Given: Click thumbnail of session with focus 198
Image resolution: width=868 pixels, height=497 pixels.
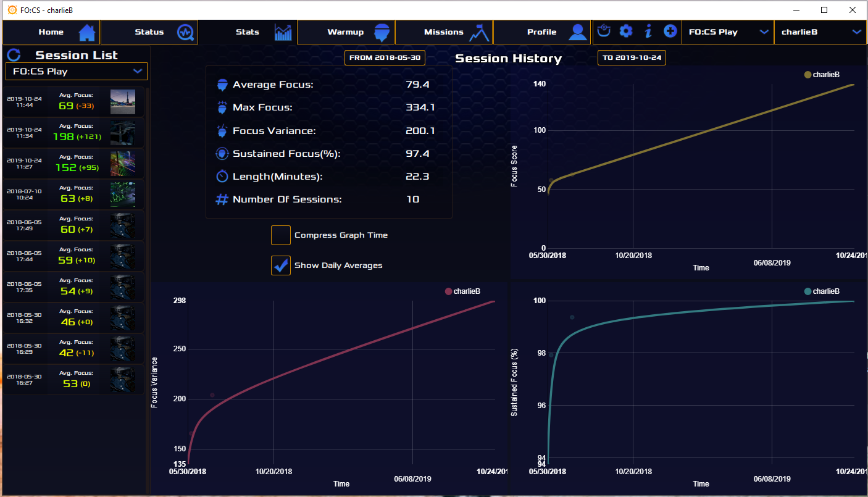Looking at the screenshot, I should pyautogui.click(x=122, y=133).
